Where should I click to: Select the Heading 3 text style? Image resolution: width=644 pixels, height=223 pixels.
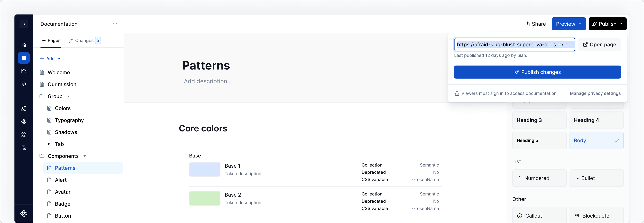(539, 120)
